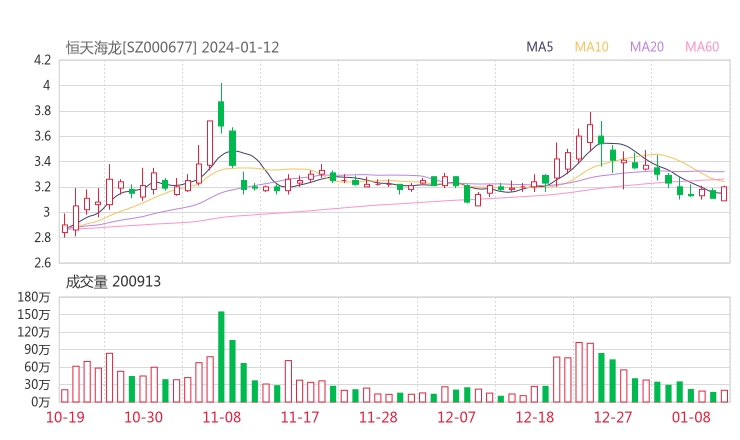Click the MA10 legend label
Screen dimensions: 740x440
591,47
